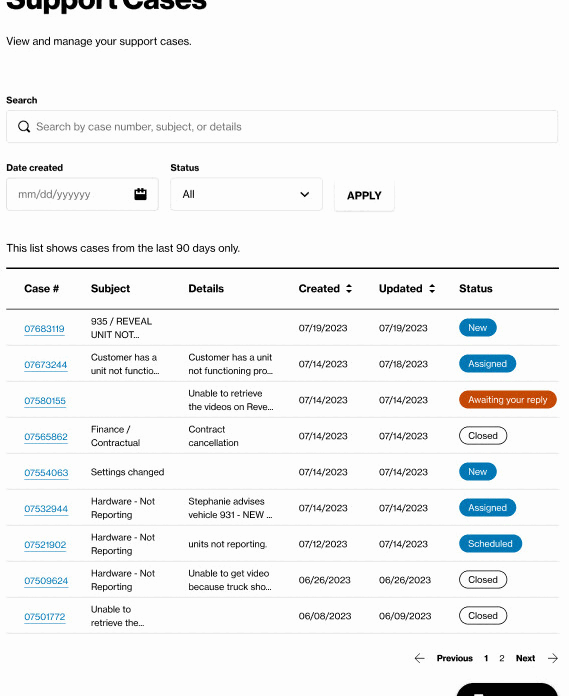
Task: Click Assigned badge for case 07673244
Action: tap(487, 364)
